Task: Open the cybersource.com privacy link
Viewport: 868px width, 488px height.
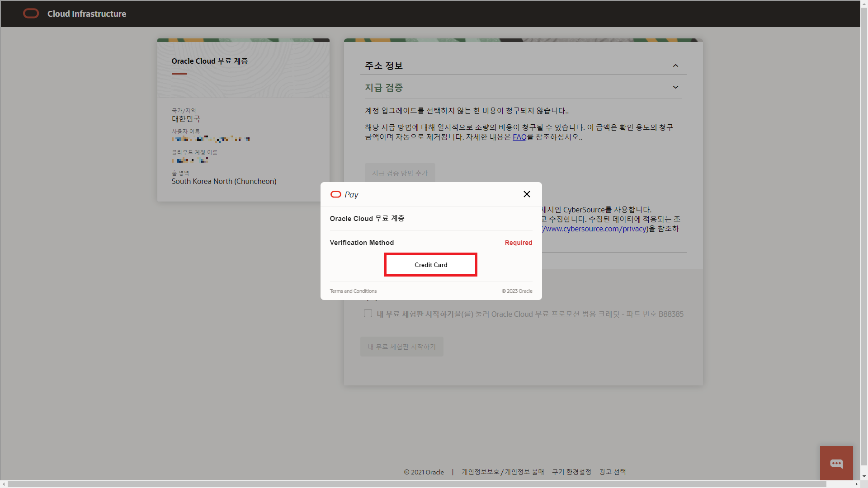Action: coord(594,229)
